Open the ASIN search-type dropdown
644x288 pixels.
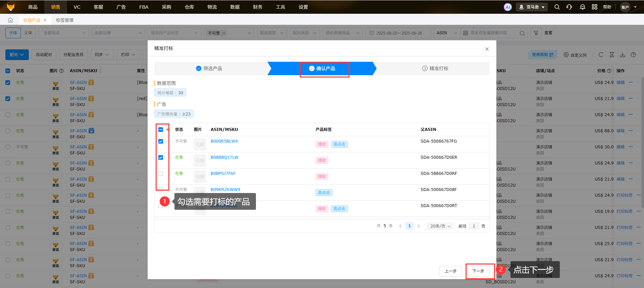(x=447, y=33)
